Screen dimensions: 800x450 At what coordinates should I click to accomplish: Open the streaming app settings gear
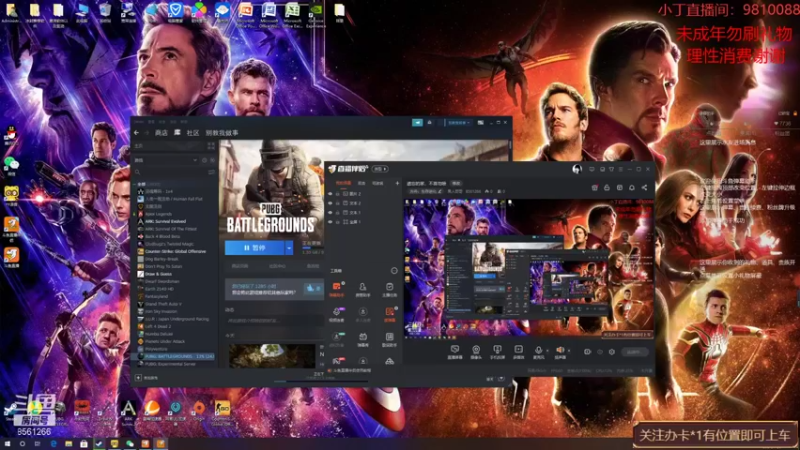click(612, 352)
